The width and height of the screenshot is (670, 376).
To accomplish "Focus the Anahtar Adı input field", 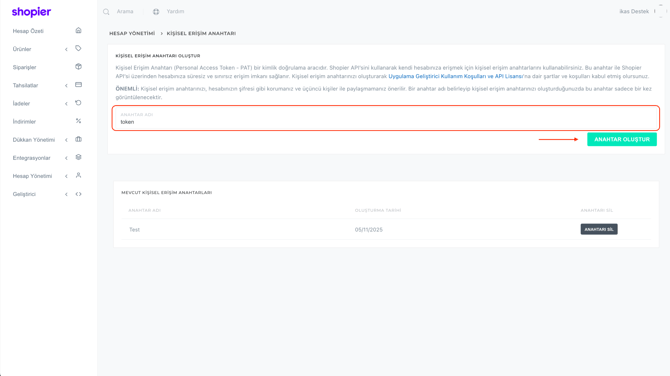I will coord(386,118).
